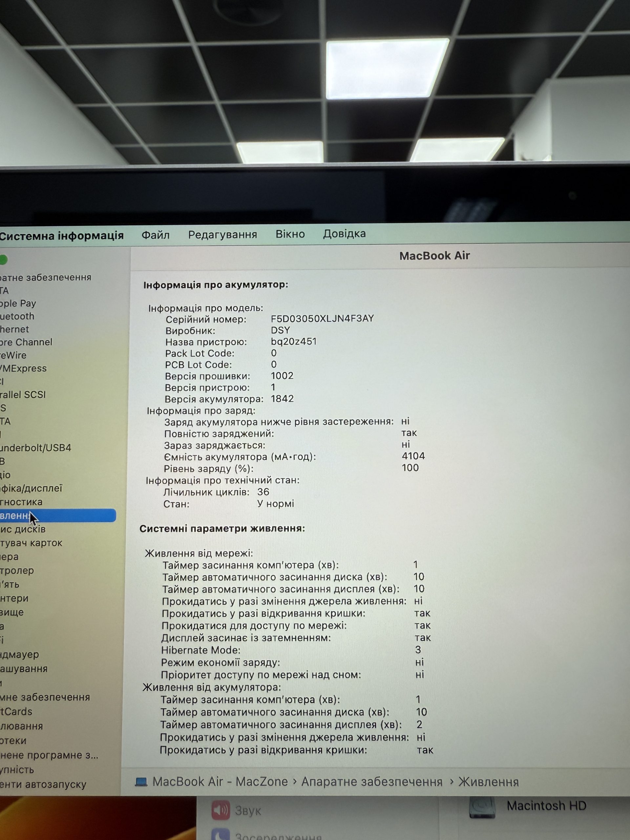Select Принтери in the sidebar
The height and width of the screenshot is (840, 630).
(x=14, y=598)
